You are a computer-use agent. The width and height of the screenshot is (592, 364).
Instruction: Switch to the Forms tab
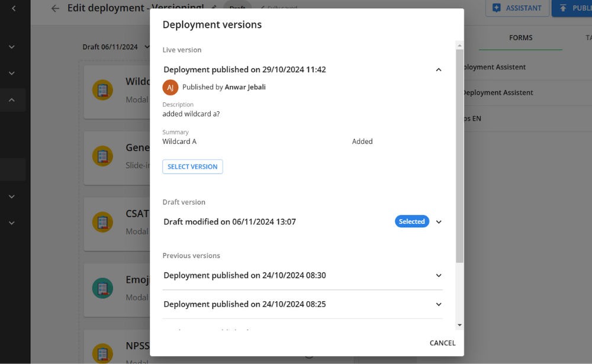[520, 38]
